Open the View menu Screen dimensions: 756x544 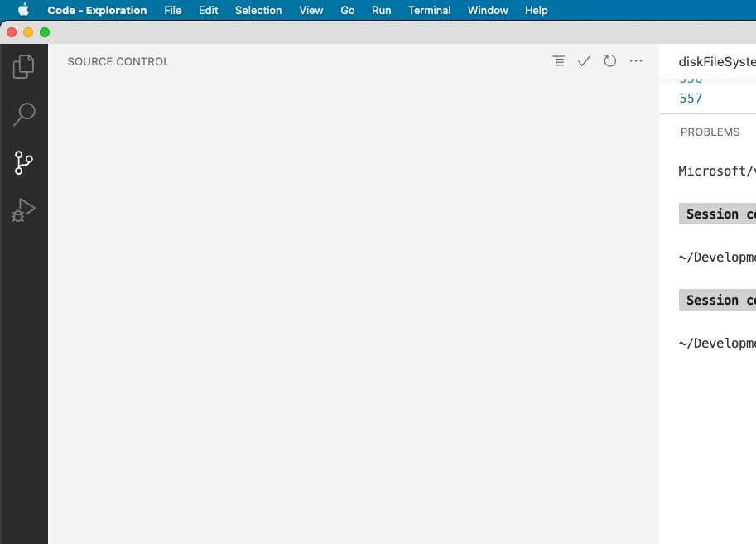click(311, 10)
